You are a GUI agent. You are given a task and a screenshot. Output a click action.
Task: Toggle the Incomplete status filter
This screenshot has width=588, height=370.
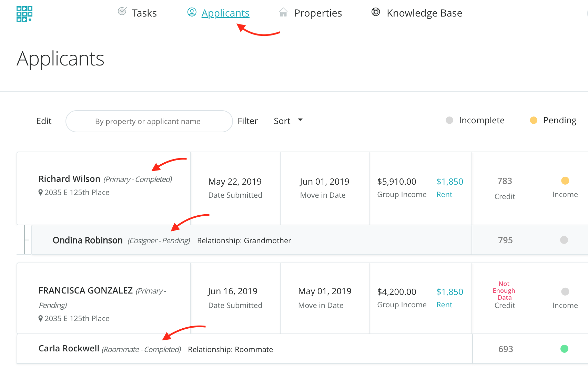pyautogui.click(x=475, y=120)
